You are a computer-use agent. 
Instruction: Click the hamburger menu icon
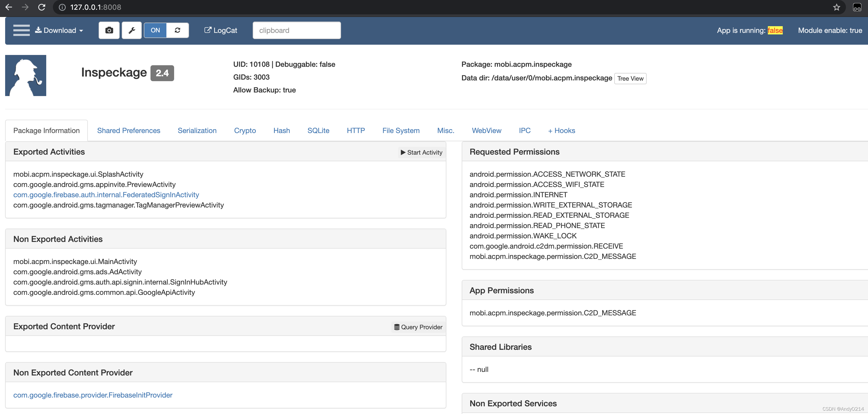(21, 30)
